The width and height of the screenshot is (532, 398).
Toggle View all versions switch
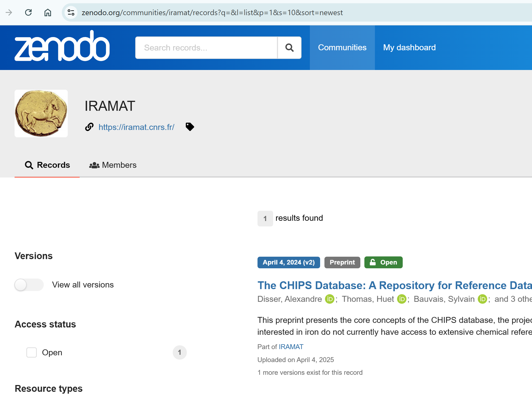pos(29,285)
